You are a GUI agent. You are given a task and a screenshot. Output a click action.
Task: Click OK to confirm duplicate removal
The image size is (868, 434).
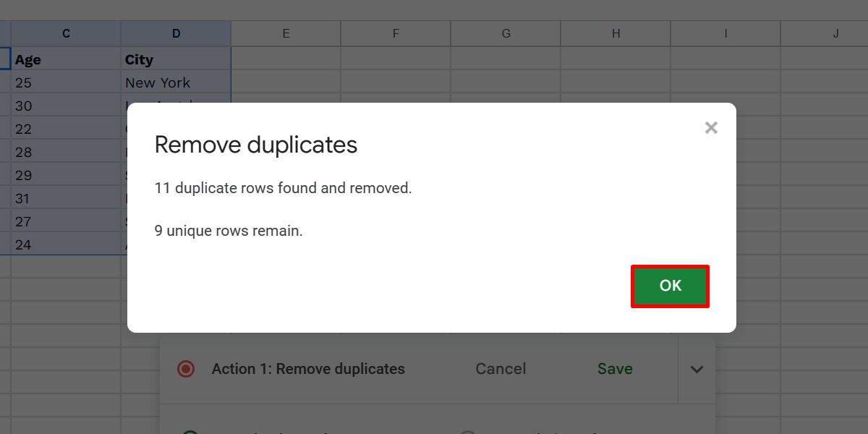(669, 286)
